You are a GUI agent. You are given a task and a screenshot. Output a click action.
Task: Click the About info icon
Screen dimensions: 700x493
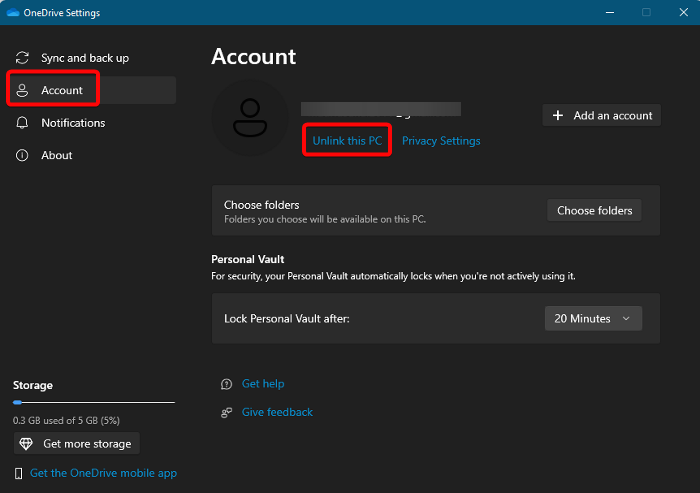click(22, 155)
